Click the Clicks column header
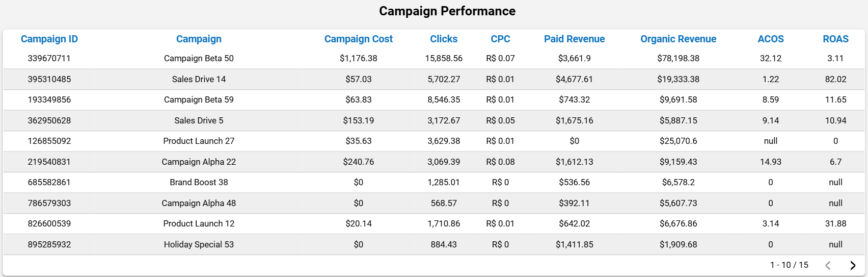Viewport: 868px width, 277px height. coord(444,39)
